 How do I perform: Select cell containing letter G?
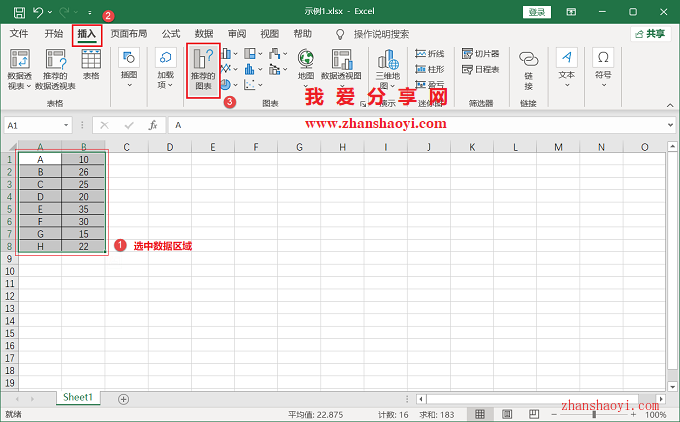coord(40,234)
